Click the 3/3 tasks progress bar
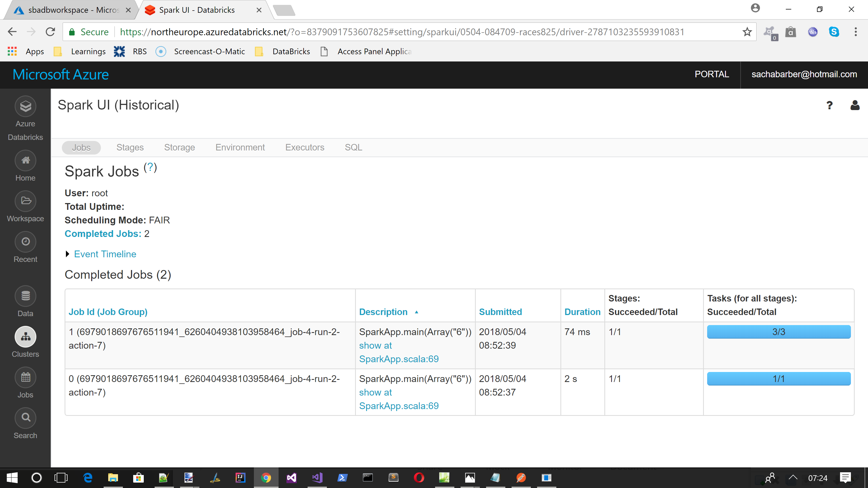The image size is (868, 488). (x=779, y=332)
